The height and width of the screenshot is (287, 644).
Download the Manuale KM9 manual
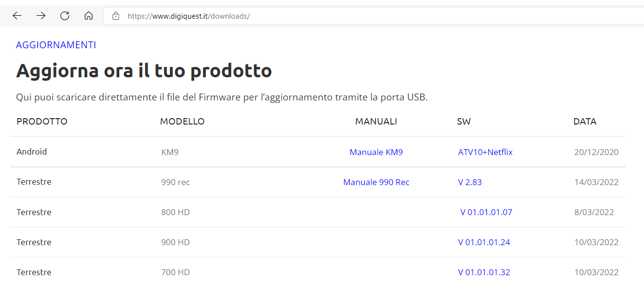[376, 152]
